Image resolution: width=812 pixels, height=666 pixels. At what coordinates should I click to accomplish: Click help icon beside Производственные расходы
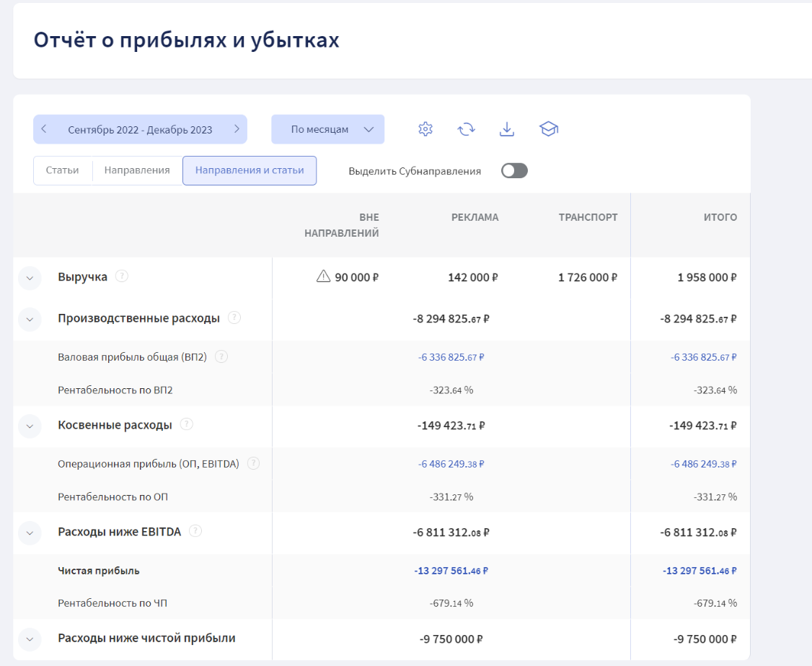[234, 317]
